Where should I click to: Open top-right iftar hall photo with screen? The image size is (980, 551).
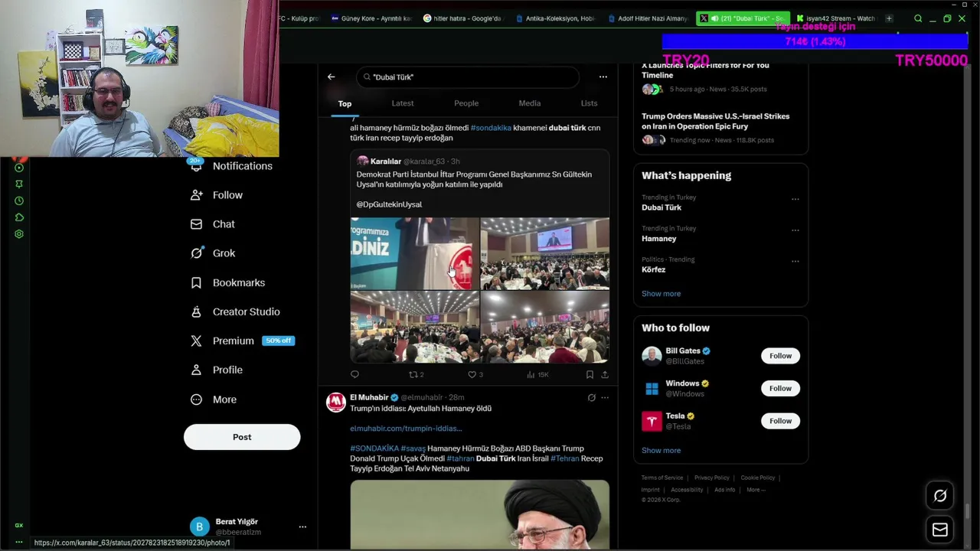coord(544,253)
